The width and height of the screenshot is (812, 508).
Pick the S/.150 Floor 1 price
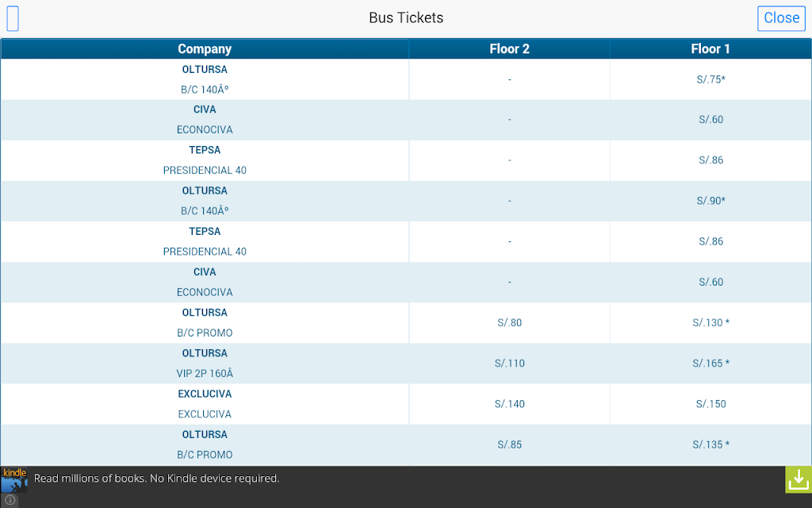point(710,404)
